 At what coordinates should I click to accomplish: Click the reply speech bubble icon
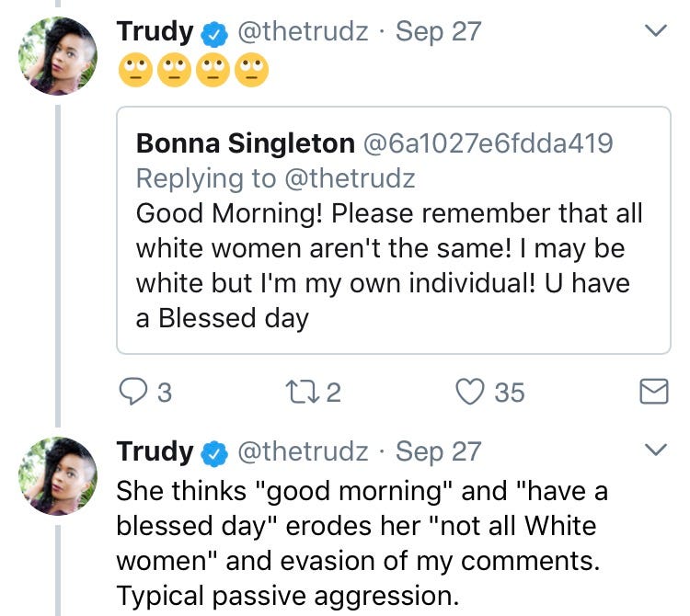pos(133,393)
